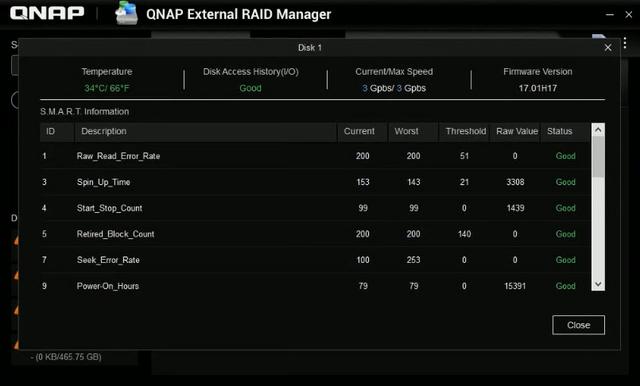Click raw value 15391 for Power-On_Hours
Viewport: 640px width, 386px height.
[x=515, y=286]
